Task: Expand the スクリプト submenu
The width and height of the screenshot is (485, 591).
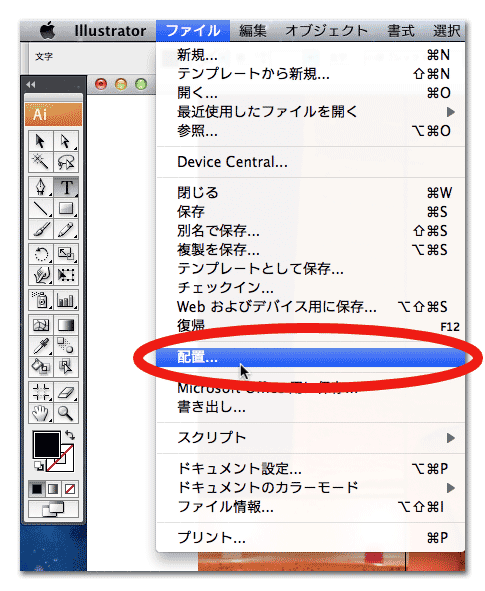Action: pos(311,438)
